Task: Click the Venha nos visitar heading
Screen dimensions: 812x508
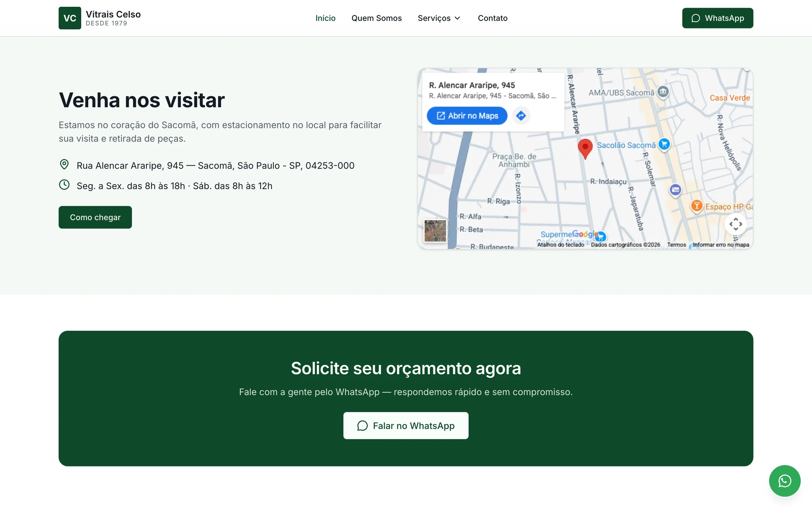Action: [x=142, y=100]
